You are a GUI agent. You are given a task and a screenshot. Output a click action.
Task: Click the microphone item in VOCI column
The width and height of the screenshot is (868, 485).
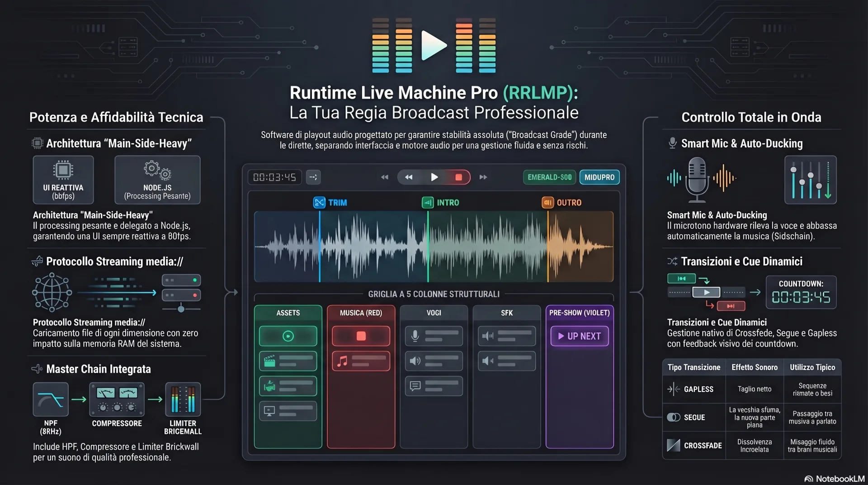(434, 336)
